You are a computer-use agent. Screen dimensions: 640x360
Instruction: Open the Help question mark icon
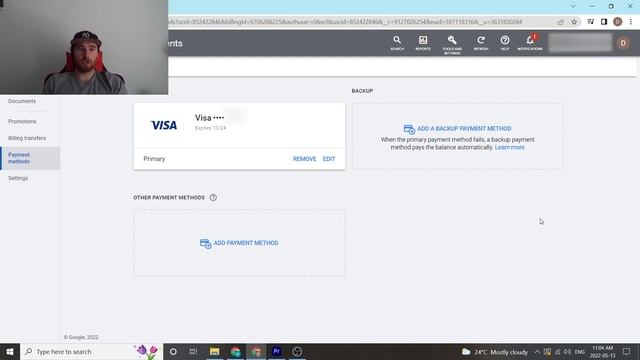[505, 42]
